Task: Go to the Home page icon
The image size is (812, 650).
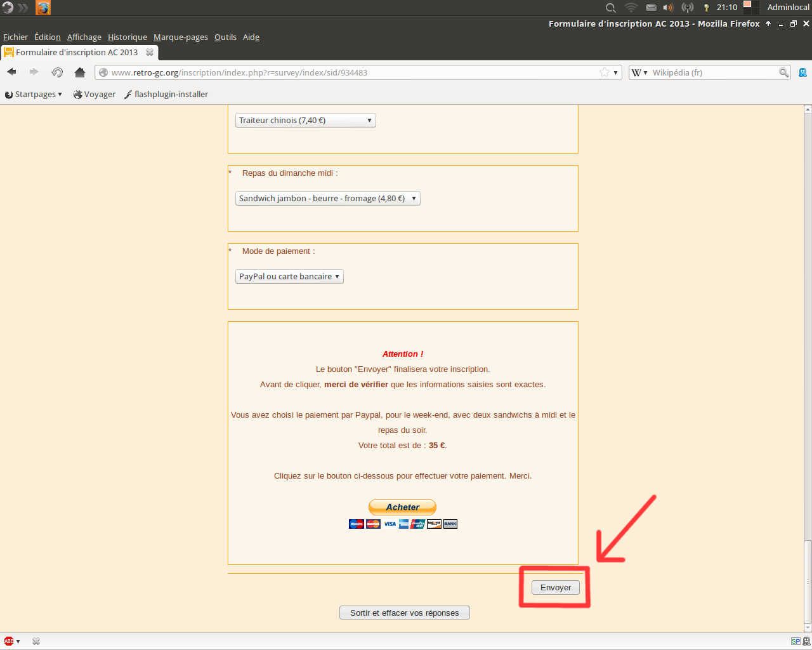Action: coord(80,72)
